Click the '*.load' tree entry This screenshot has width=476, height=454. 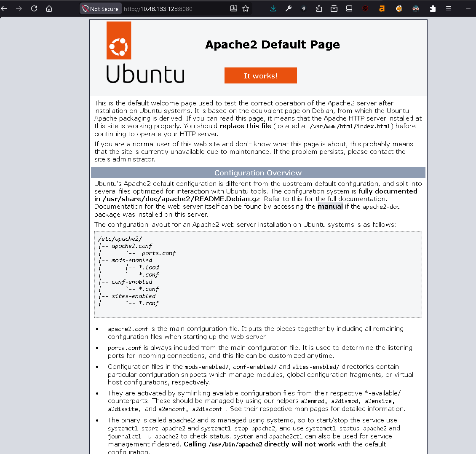click(x=149, y=267)
